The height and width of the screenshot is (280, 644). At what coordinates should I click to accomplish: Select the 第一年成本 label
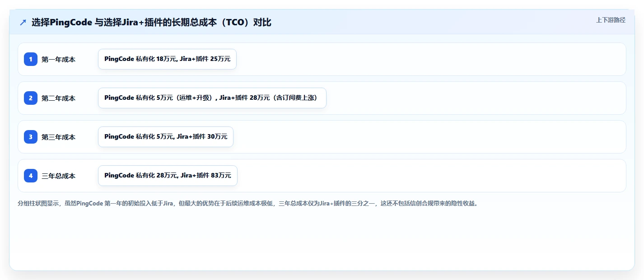click(x=58, y=60)
